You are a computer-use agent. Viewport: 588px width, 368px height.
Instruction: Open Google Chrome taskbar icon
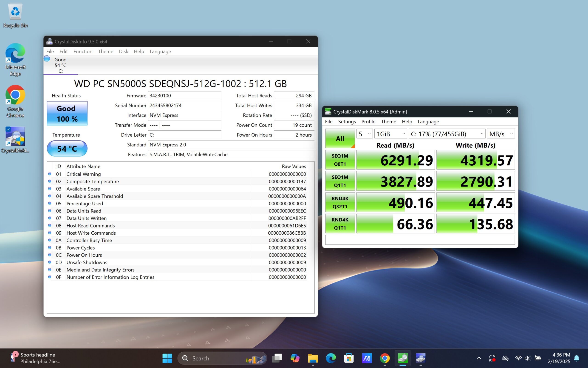point(385,358)
